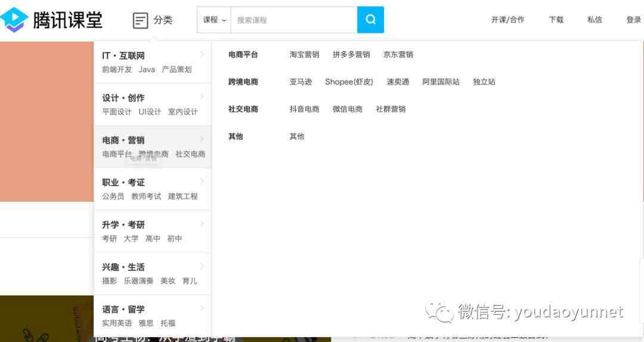Open 拼多多营销 subcategory

point(351,55)
